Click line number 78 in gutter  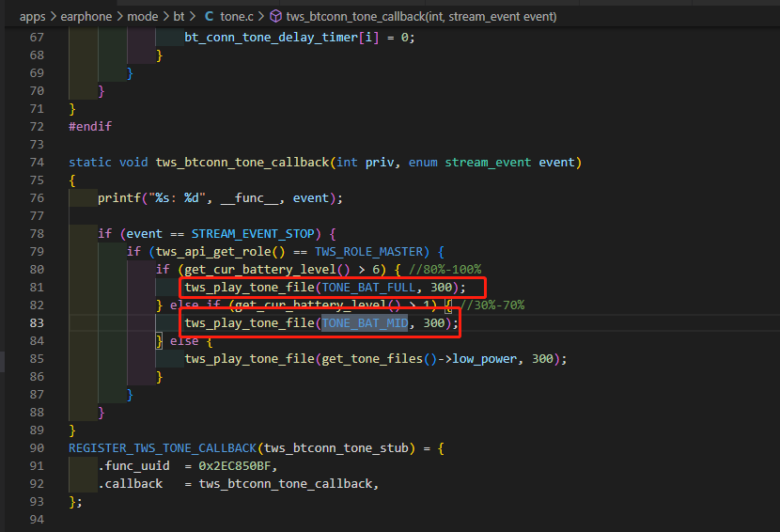point(37,234)
